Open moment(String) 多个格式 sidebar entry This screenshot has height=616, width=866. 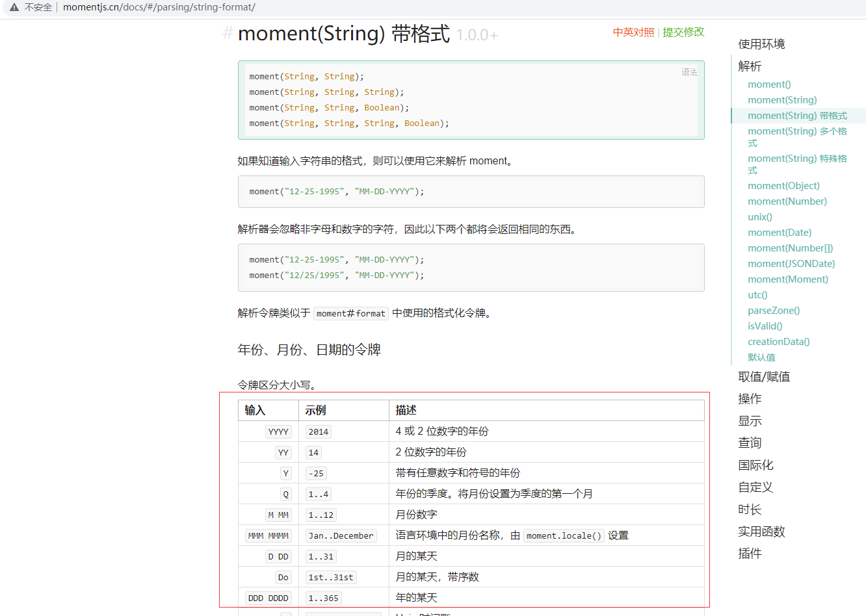(797, 136)
